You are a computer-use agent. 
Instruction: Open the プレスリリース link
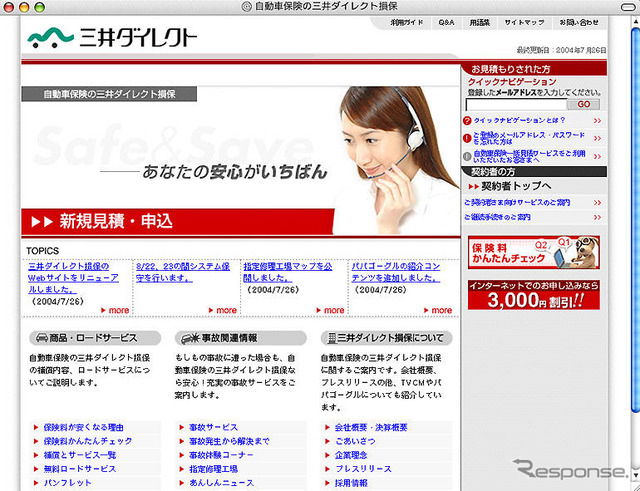363,469
